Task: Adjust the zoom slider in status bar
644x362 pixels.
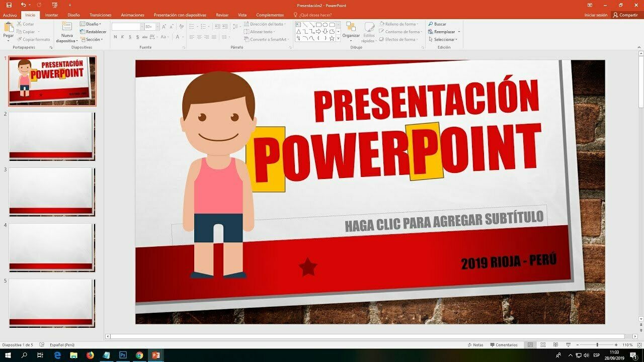Action: [x=597, y=345]
